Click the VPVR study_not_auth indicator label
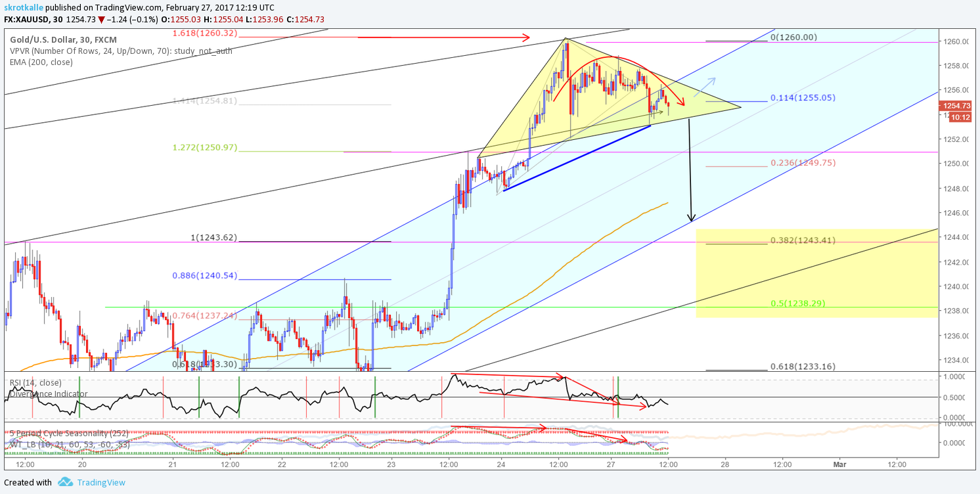The image size is (980, 494). 121,51
